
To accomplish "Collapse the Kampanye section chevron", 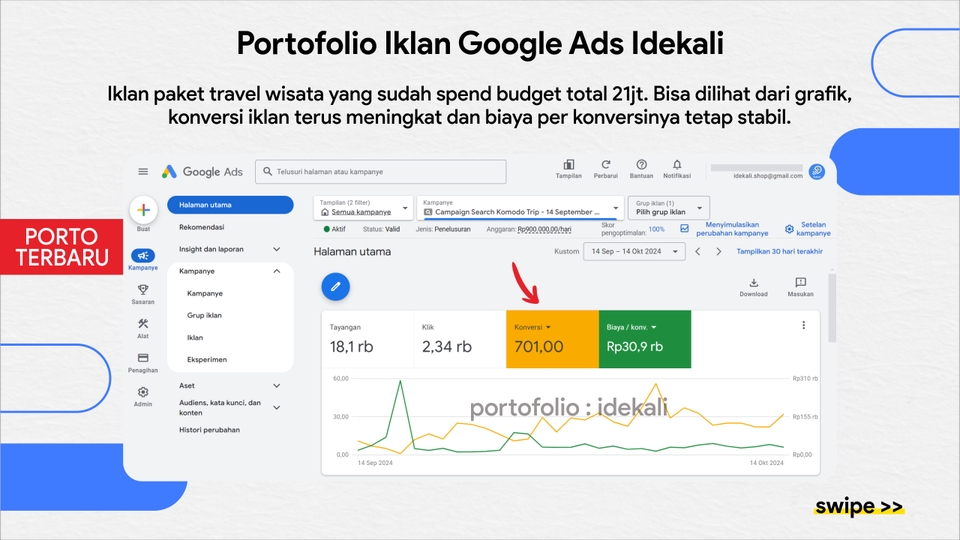I will pyautogui.click(x=277, y=271).
